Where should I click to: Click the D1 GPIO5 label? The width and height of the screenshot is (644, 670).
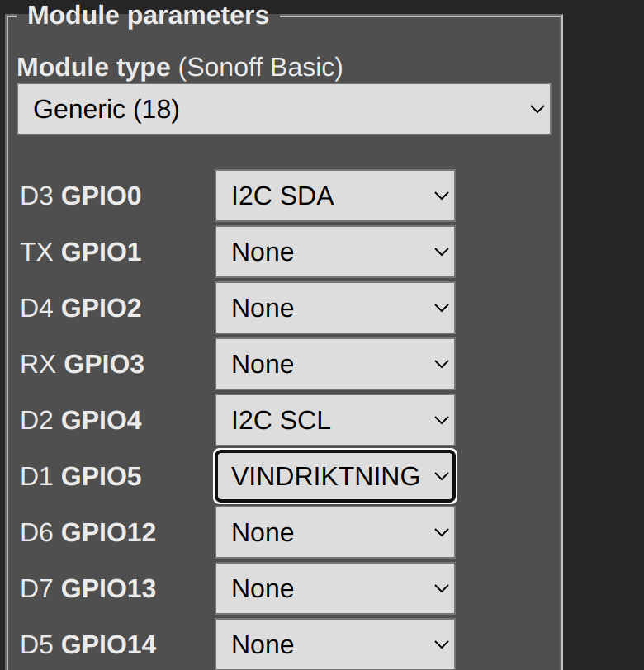(81, 476)
